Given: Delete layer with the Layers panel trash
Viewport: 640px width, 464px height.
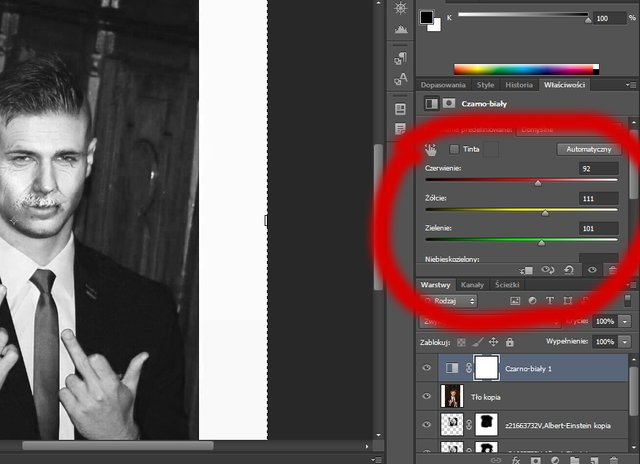Looking at the screenshot, I should coord(614,460).
